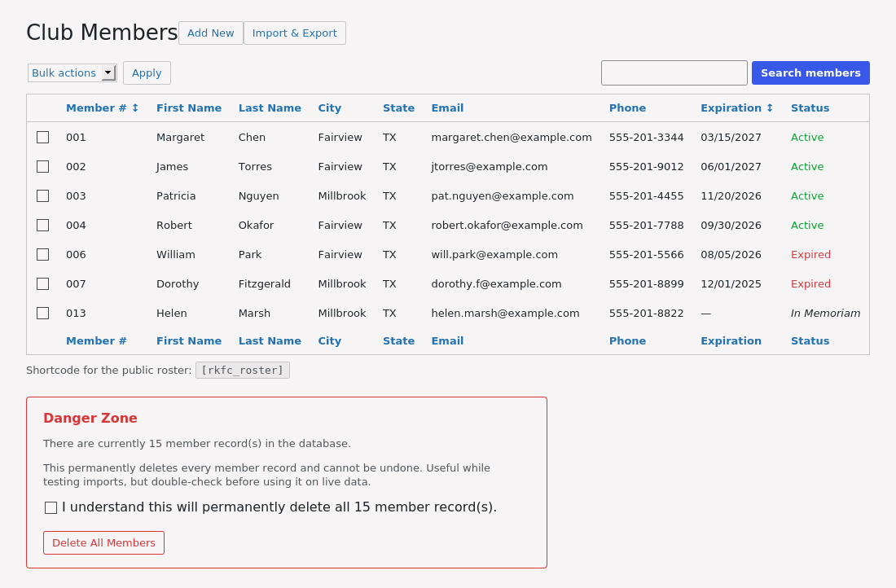Click email dorothy.f@example.com
Screen dimensions: 896x588
(x=496, y=284)
